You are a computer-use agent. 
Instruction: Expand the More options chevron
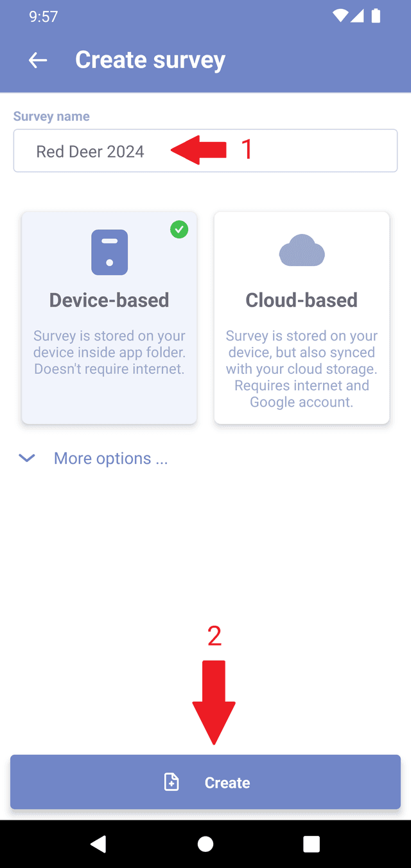tap(27, 458)
